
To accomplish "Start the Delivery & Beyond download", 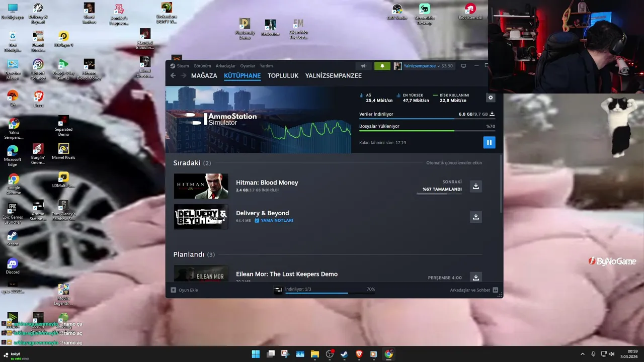I will (x=475, y=217).
